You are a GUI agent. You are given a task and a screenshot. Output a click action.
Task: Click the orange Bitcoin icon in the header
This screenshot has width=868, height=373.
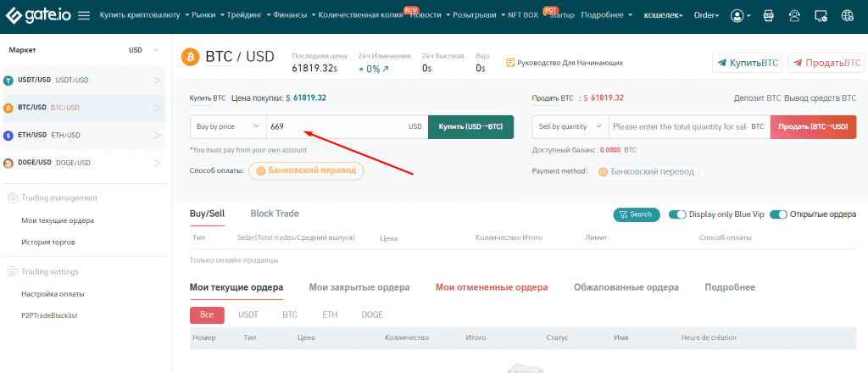190,57
